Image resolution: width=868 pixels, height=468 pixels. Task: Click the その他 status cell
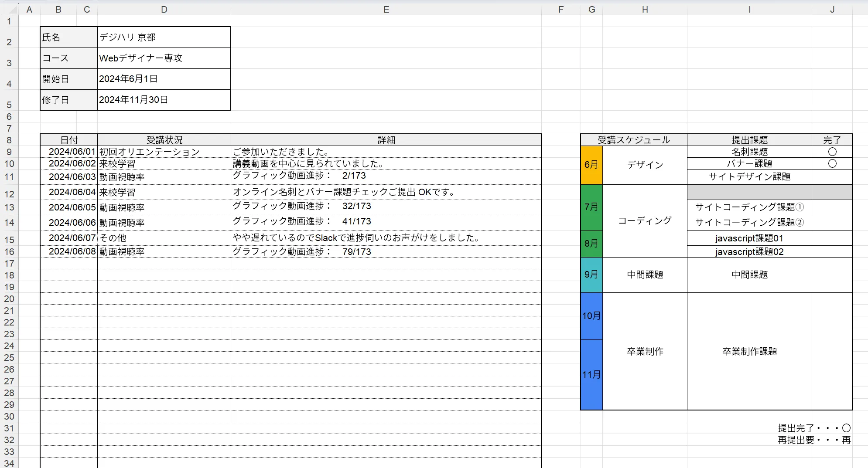point(164,238)
